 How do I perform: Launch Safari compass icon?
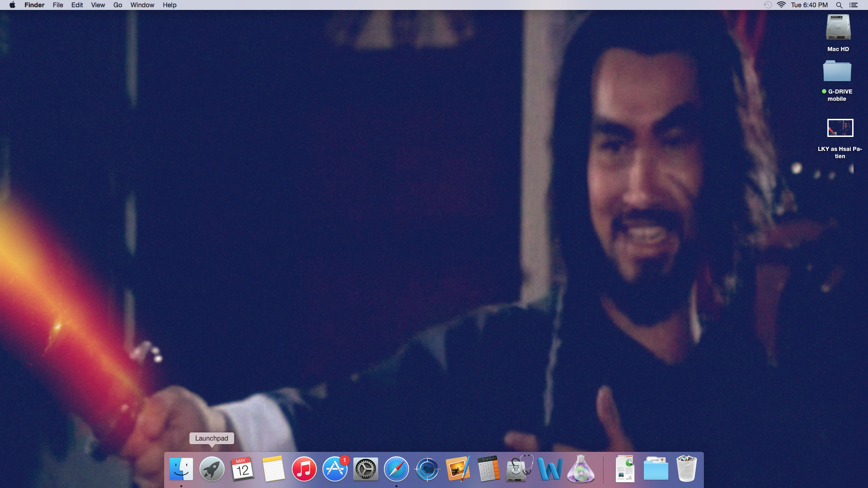pos(396,469)
